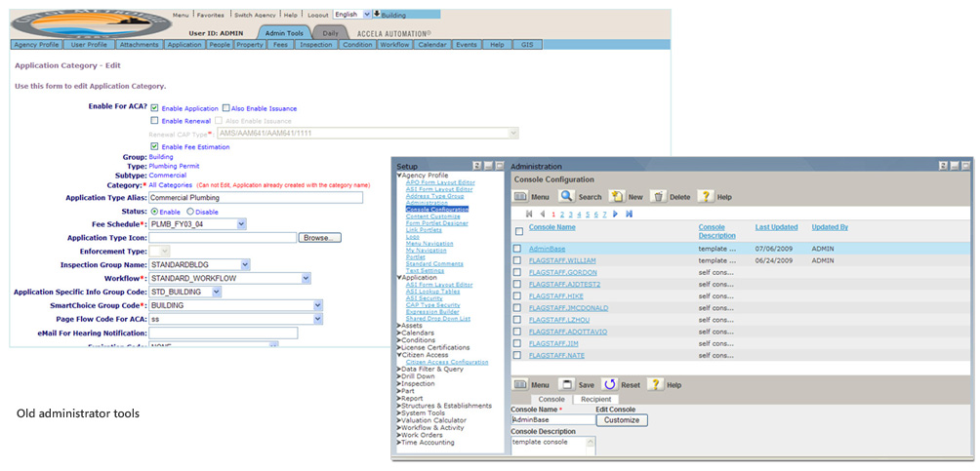The height and width of the screenshot is (471, 980).
Task: Switch to the Admin Tools tab
Action: [284, 32]
